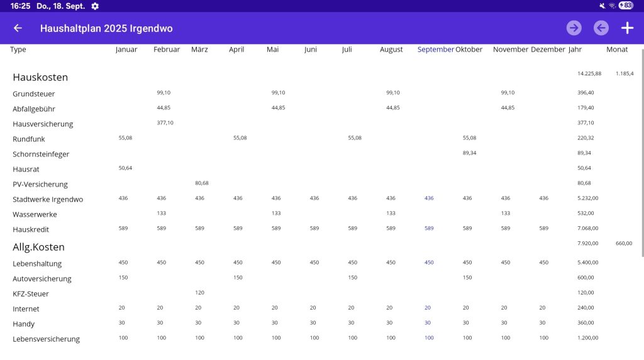
Task: Tap the Jahr column header
Action: pyautogui.click(x=575, y=50)
